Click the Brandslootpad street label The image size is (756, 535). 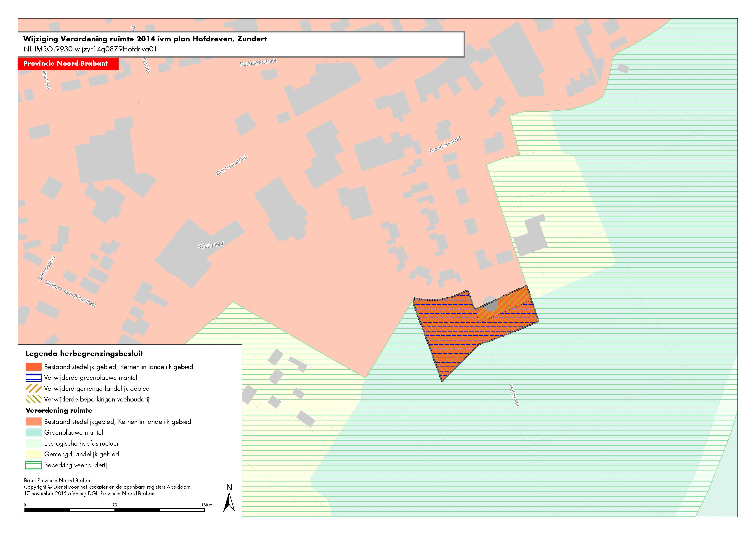(x=445, y=145)
